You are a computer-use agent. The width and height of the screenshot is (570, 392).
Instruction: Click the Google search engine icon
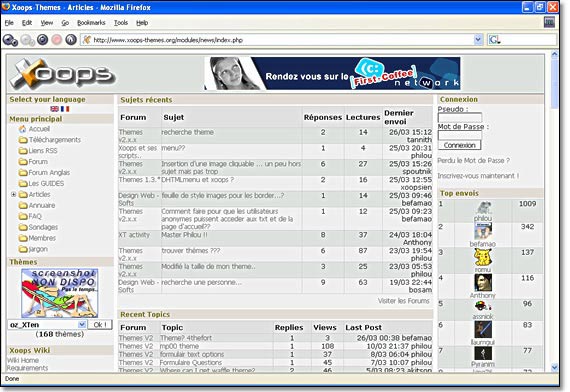coord(494,40)
